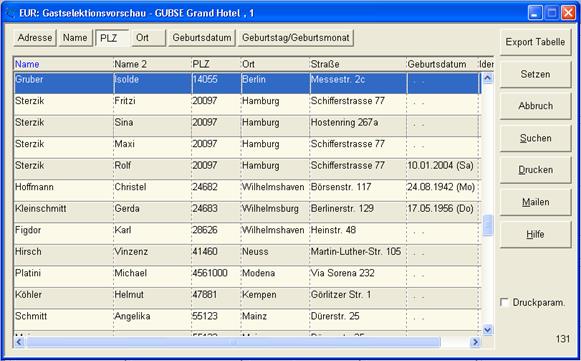Click postal code 28626
This screenshot has width=581, height=361.
tap(205, 230)
